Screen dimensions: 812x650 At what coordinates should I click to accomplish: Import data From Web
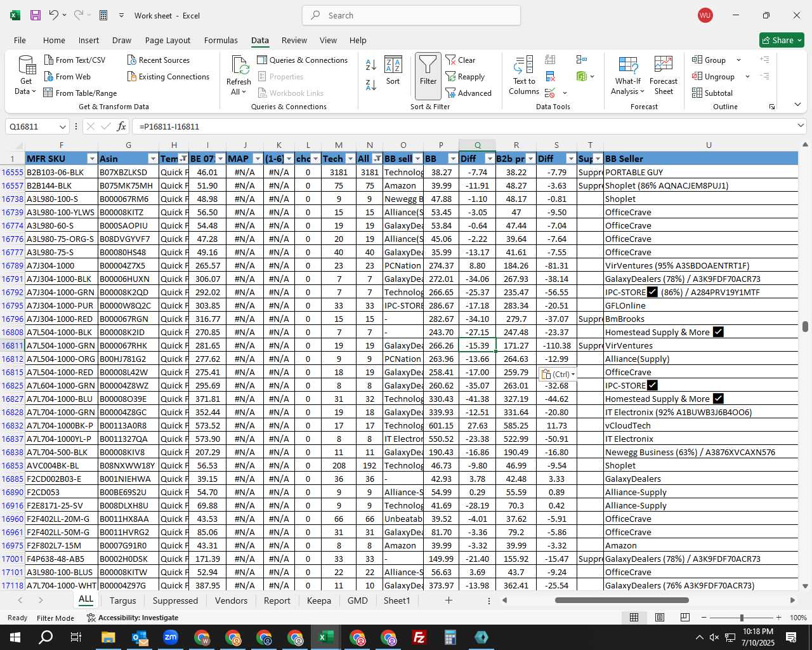click(x=67, y=76)
